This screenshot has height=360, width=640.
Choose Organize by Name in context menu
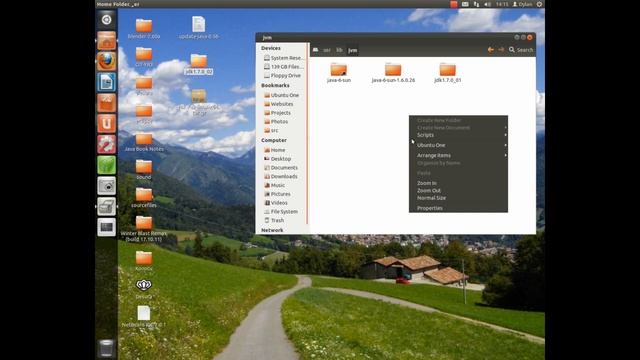coord(458,163)
